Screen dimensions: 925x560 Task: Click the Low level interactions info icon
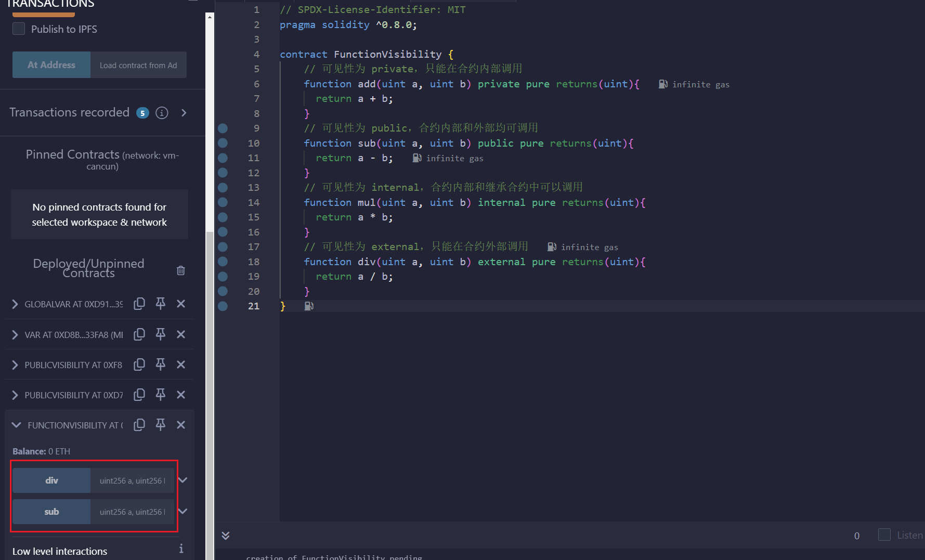point(181,549)
